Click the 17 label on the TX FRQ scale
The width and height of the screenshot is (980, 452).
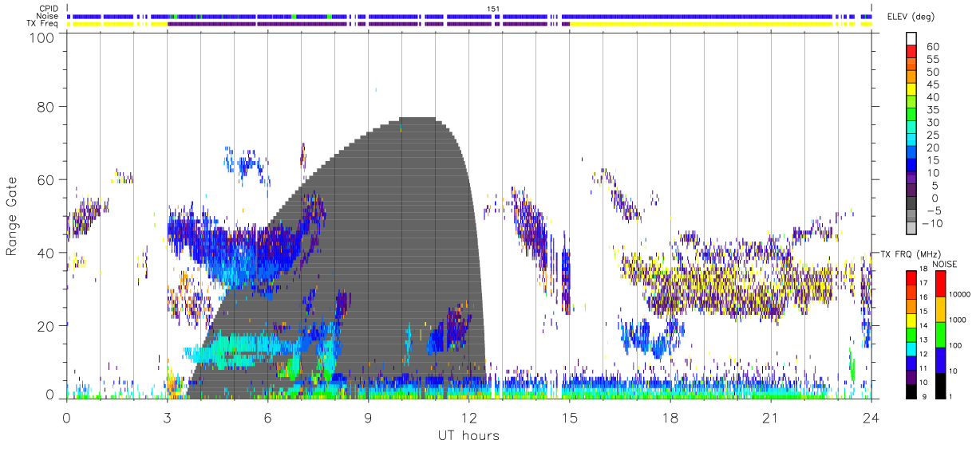pyautogui.click(x=923, y=283)
